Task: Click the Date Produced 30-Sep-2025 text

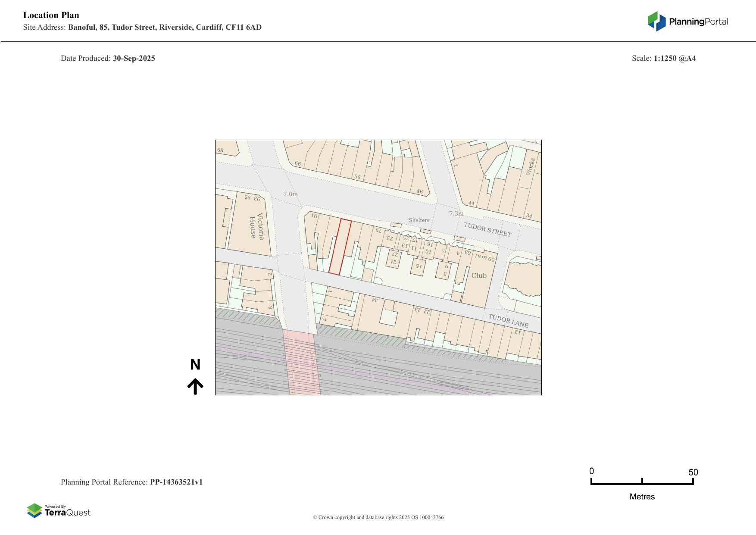Action: point(108,58)
